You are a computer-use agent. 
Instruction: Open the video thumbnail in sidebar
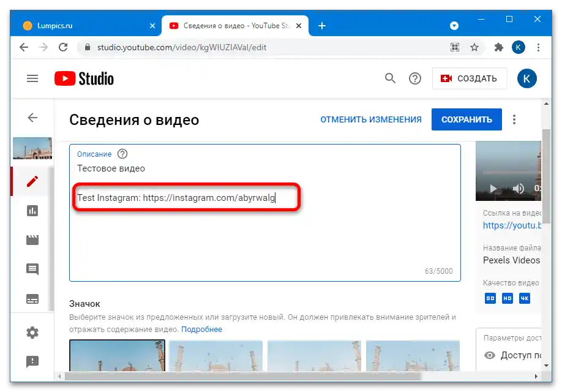(32, 148)
